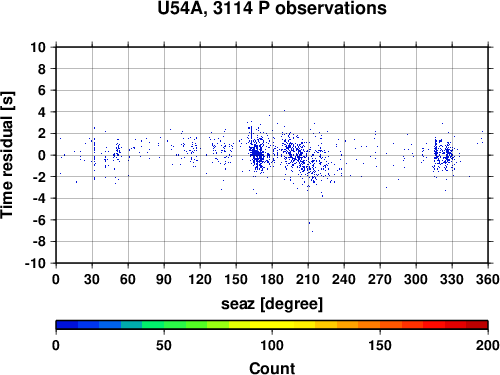Viewport: 500px width, 375px height.
Task: Click the dense point cluster near 165 degrees
Action: pyautogui.click(x=256, y=154)
